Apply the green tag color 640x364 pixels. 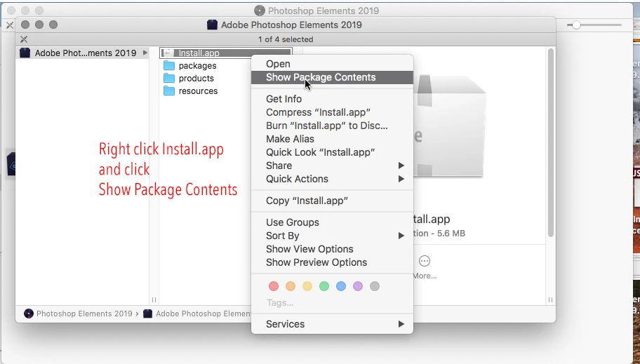pyautogui.click(x=324, y=286)
